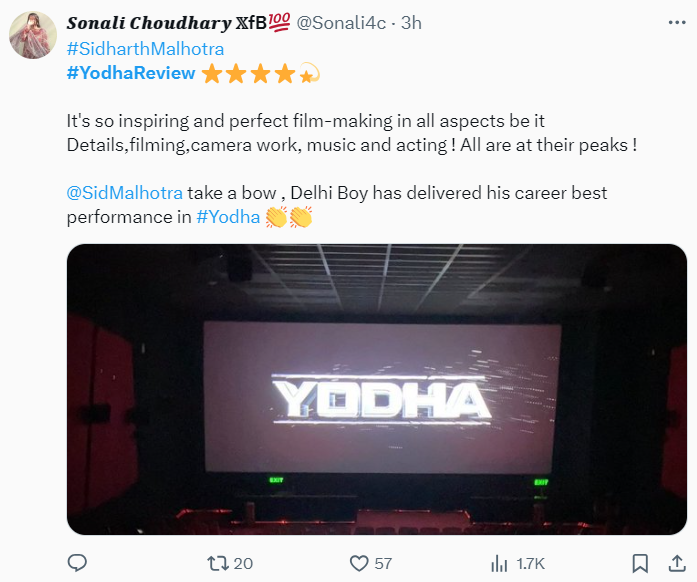Open the bold #YodhaReview hashtag
The width and height of the screenshot is (697, 582).
130,73
